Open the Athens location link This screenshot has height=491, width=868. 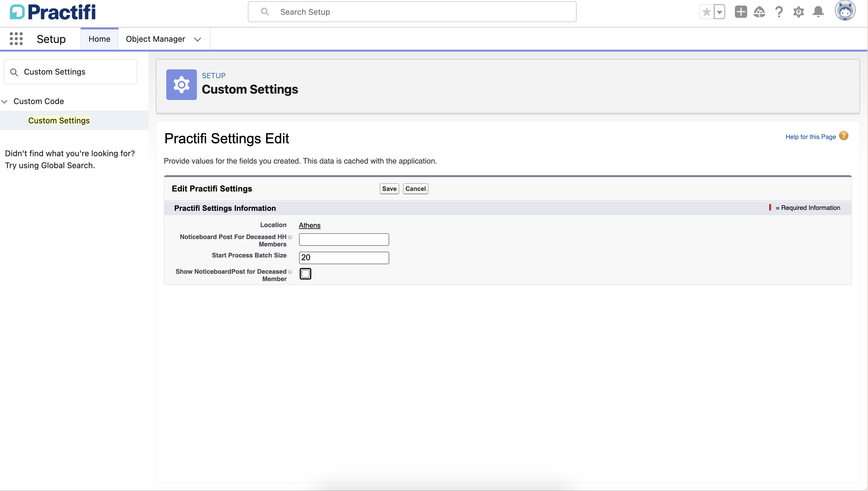click(309, 225)
